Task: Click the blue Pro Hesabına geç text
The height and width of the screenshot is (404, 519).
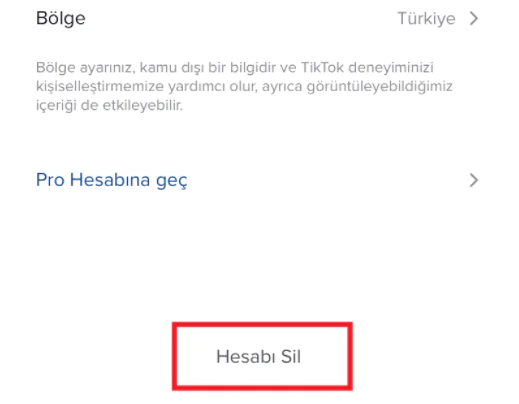Action: pos(111,180)
